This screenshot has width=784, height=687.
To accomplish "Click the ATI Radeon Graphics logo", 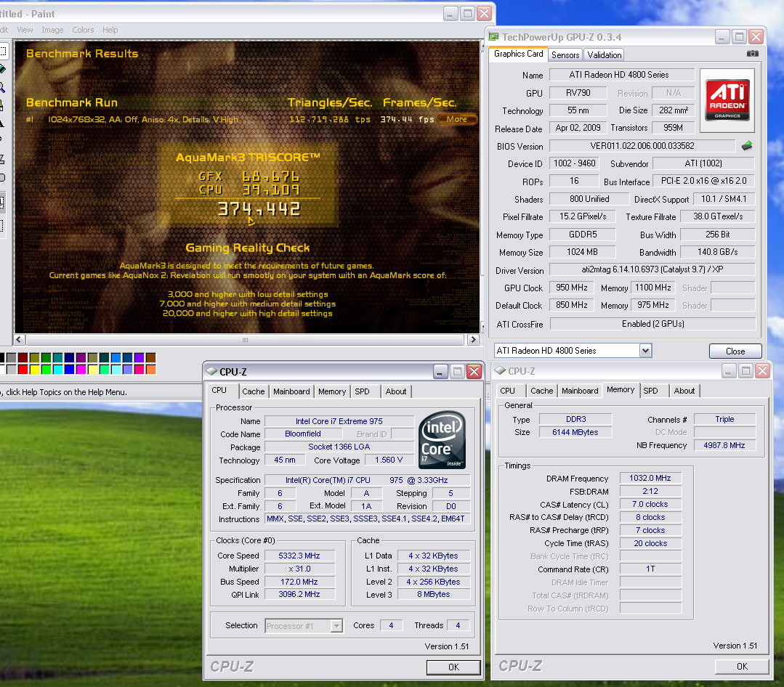I will 727,100.
